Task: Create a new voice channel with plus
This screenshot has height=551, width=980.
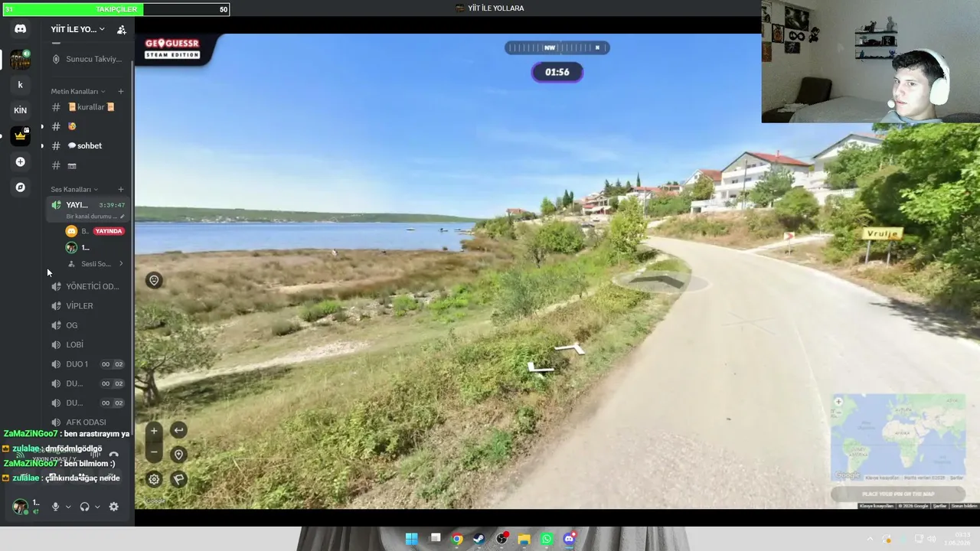Action: (x=120, y=189)
